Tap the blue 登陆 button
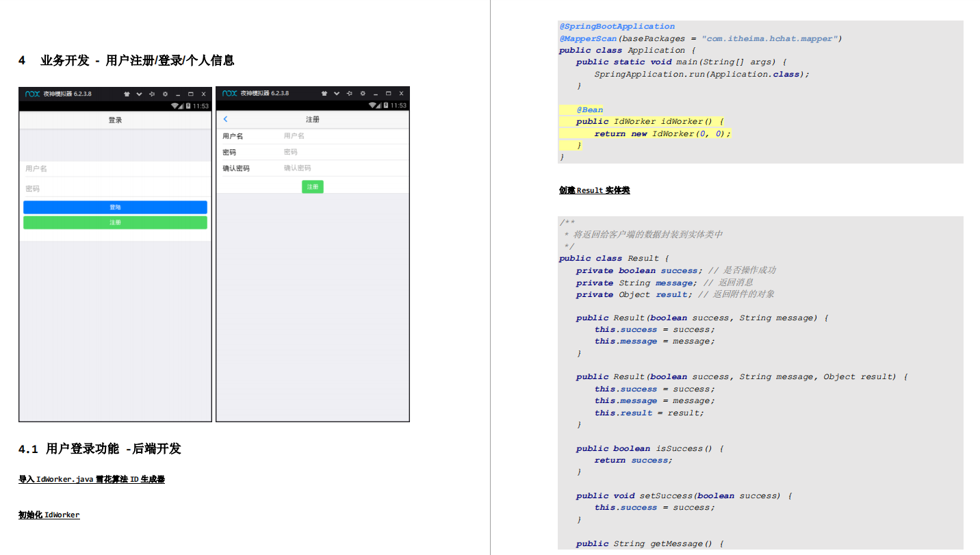 click(115, 207)
